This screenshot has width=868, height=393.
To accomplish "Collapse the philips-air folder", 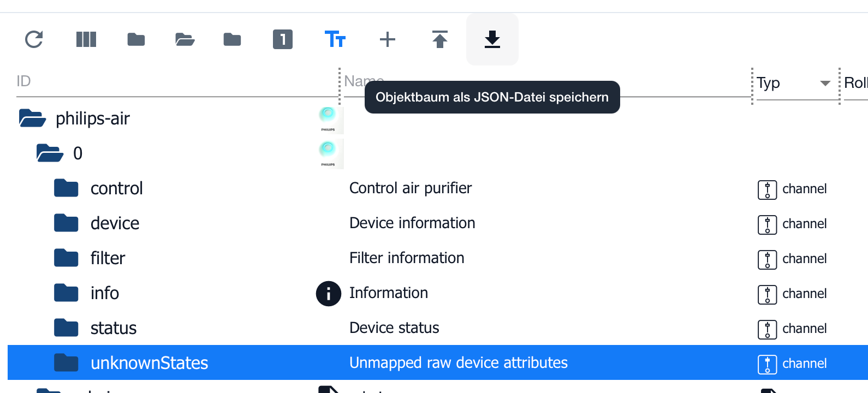I will pyautogui.click(x=32, y=118).
